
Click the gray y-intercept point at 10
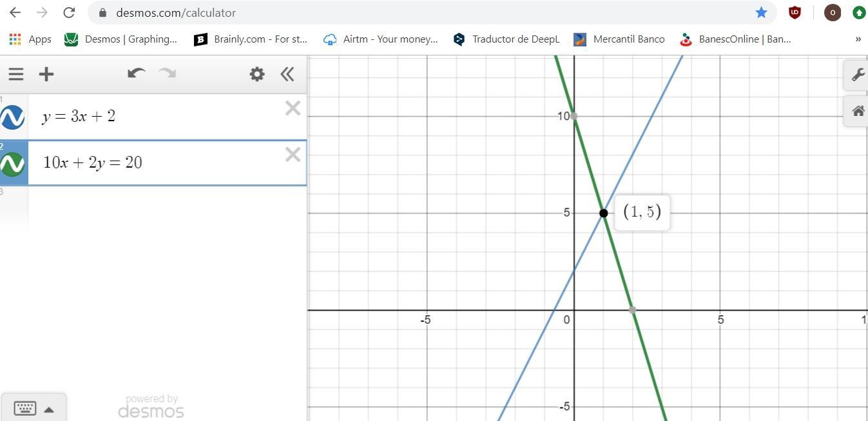(x=574, y=116)
